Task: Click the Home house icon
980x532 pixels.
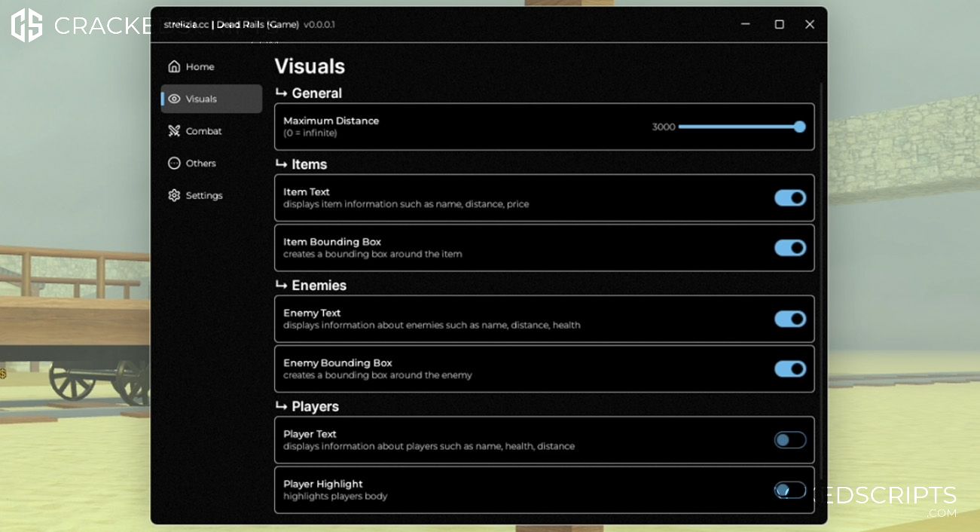Action: tap(174, 66)
